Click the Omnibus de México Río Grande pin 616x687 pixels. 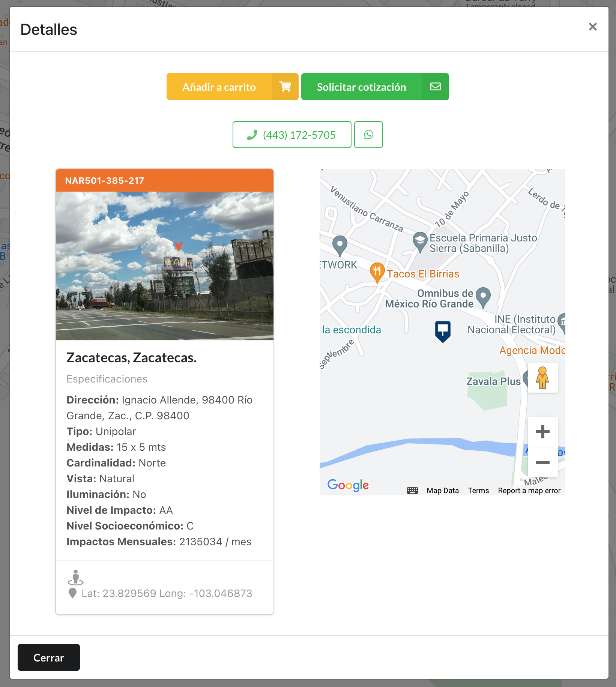pyautogui.click(x=483, y=297)
